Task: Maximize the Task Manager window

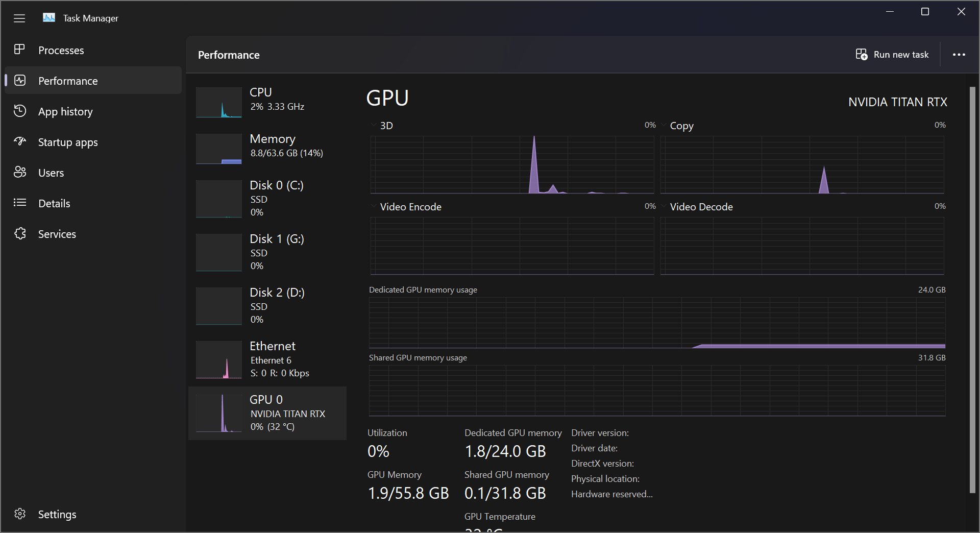Action: coord(925,12)
